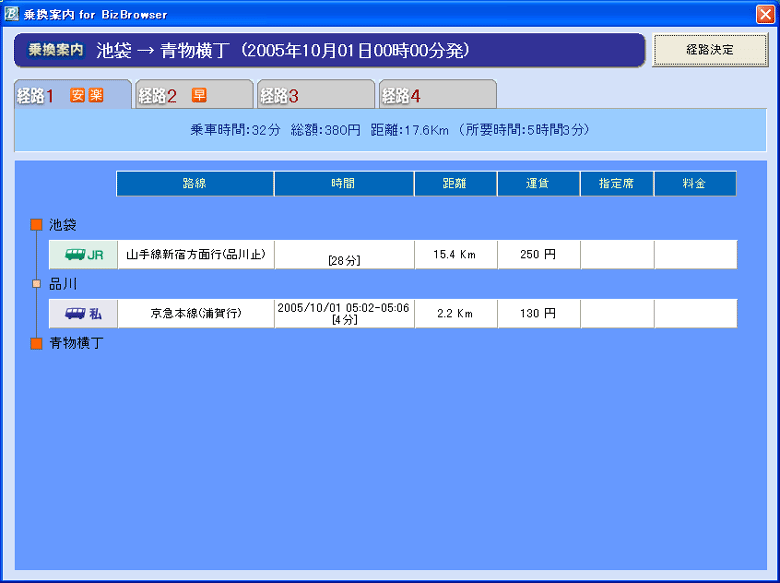Click the 250 円 fare cell
780x583 pixels.
click(x=538, y=255)
